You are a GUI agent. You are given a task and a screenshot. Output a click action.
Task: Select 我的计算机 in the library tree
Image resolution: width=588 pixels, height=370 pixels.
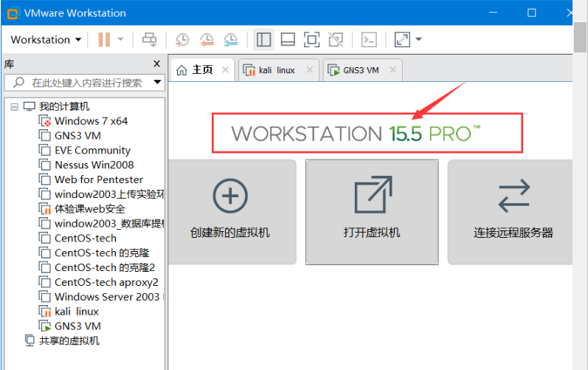[x=64, y=106]
